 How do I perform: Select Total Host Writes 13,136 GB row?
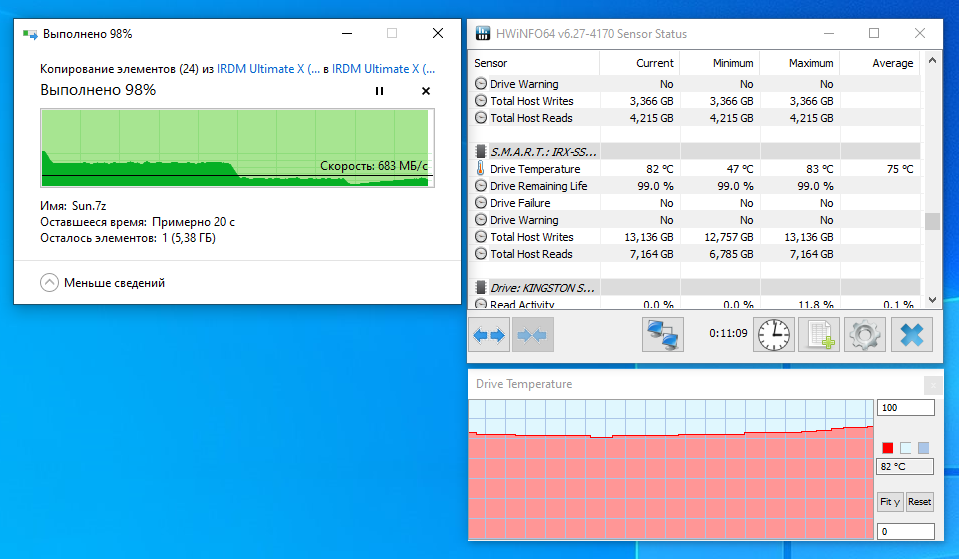pyautogui.click(x=695, y=237)
